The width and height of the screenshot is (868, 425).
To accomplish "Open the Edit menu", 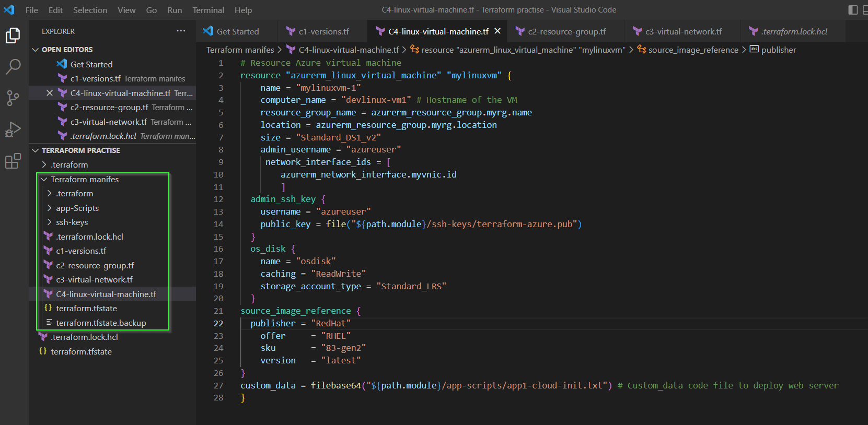I will (x=55, y=10).
